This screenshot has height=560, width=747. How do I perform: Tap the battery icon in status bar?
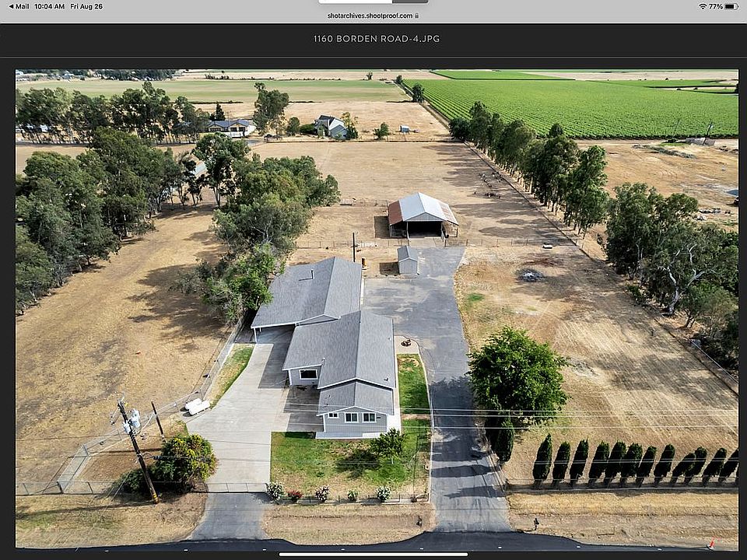[731, 6]
